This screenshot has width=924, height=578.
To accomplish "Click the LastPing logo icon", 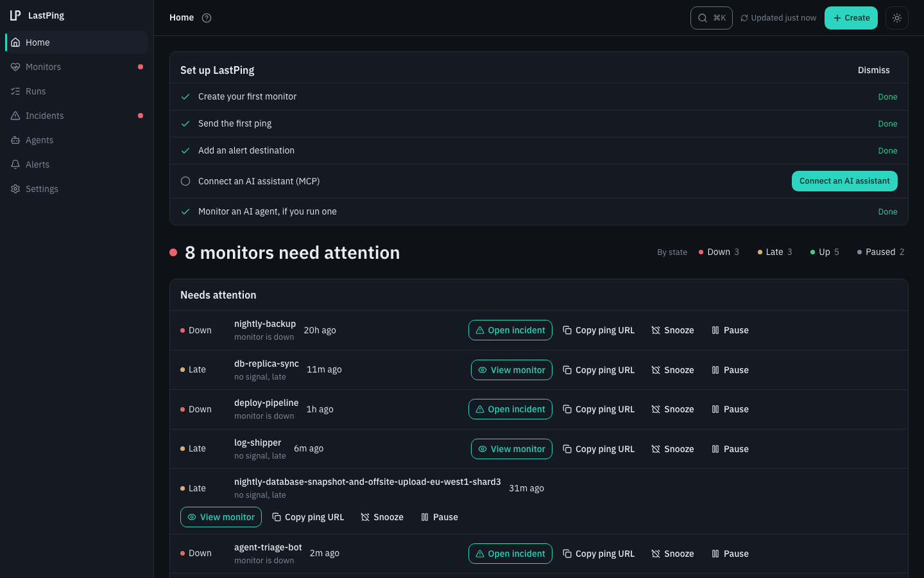I will pyautogui.click(x=15, y=15).
